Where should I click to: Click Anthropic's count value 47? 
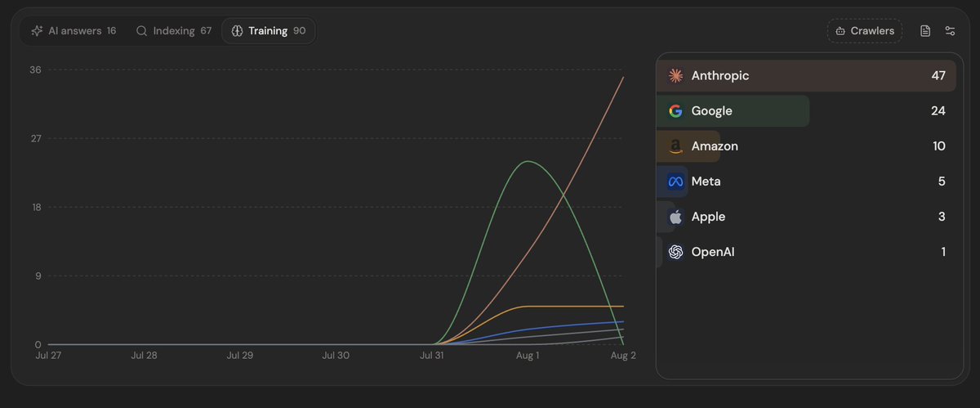click(x=938, y=76)
